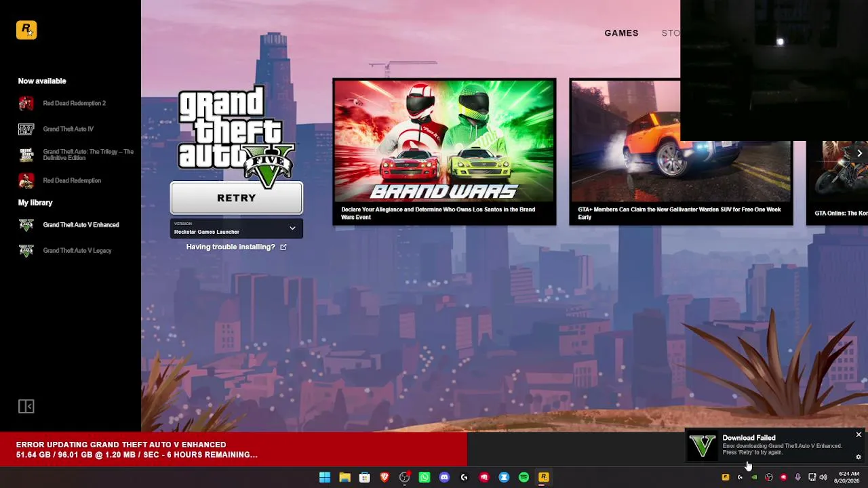Open the external link icon beside Having trouble installing
The width and height of the screenshot is (868, 488).
pos(283,247)
